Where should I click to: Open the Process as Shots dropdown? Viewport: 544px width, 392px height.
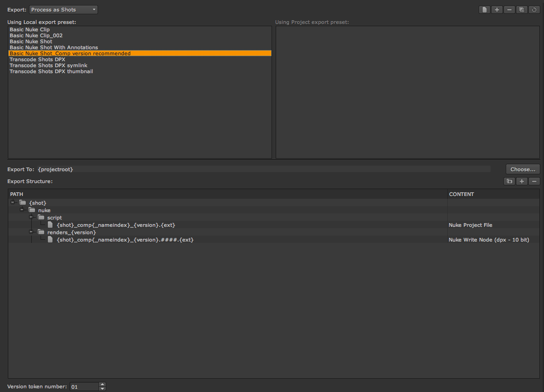click(x=64, y=10)
